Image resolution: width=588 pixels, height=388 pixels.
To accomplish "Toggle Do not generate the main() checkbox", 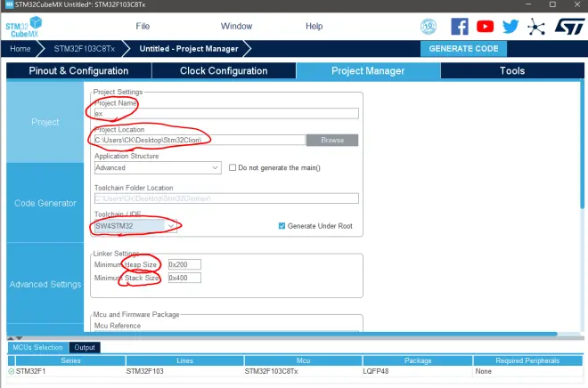I will coord(233,168).
